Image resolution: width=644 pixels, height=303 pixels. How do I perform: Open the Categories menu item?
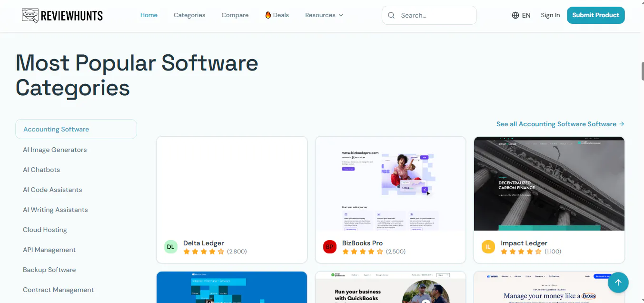(x=189, y=15)
